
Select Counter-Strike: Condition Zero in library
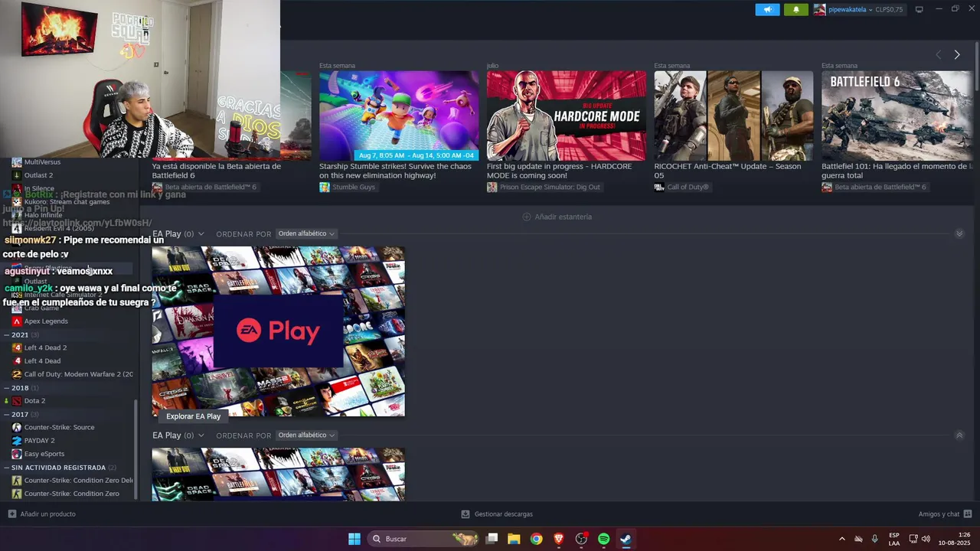pyautogui.click(x=71, y=494)
